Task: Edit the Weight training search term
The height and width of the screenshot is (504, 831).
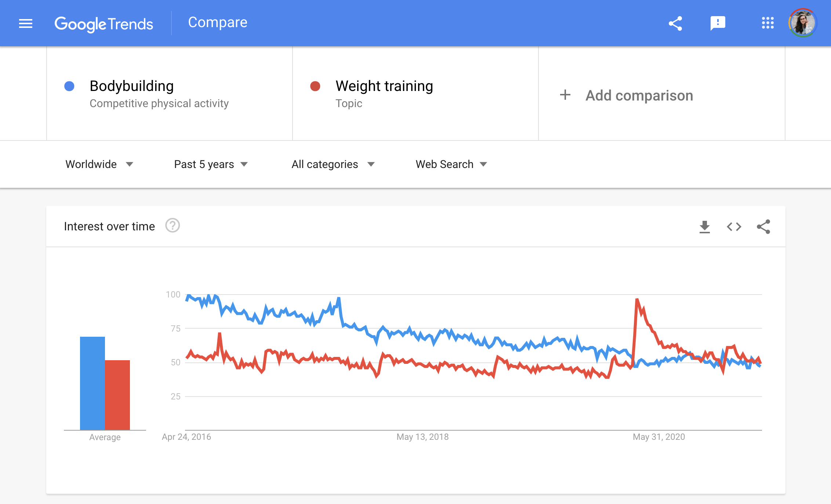Action: 384,86
